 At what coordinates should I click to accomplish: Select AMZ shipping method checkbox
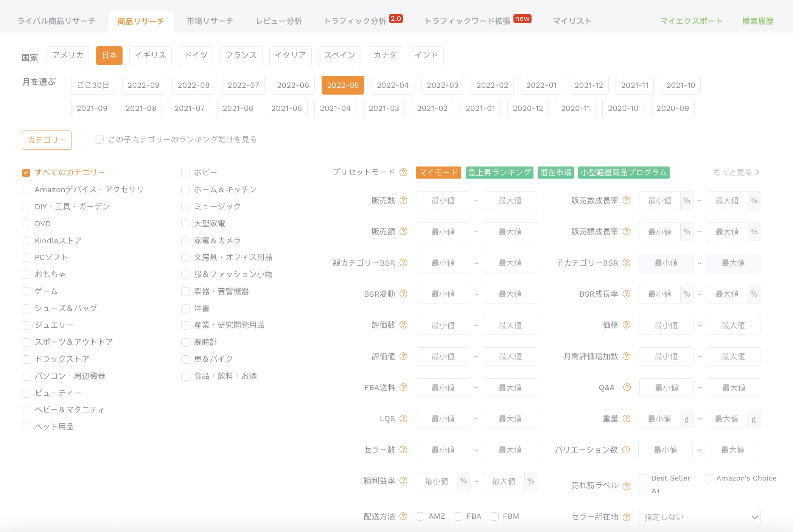point(420,516)
